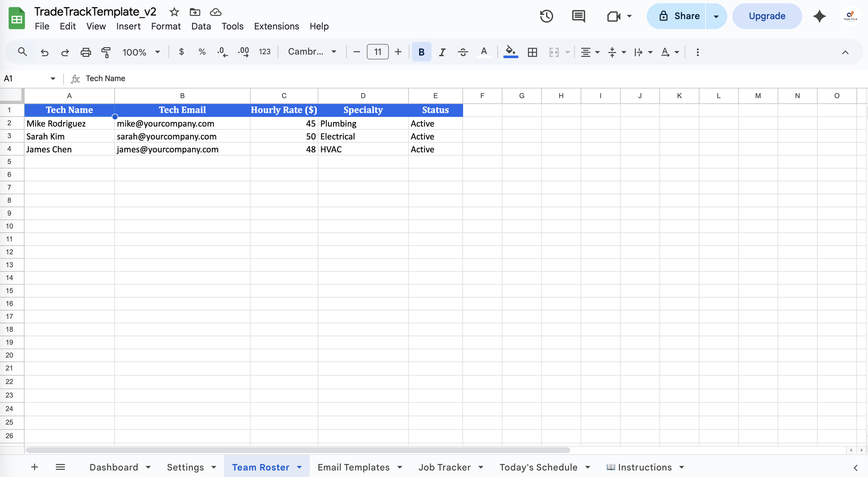
Task: Click the borders grid icon
Action: 532,52
